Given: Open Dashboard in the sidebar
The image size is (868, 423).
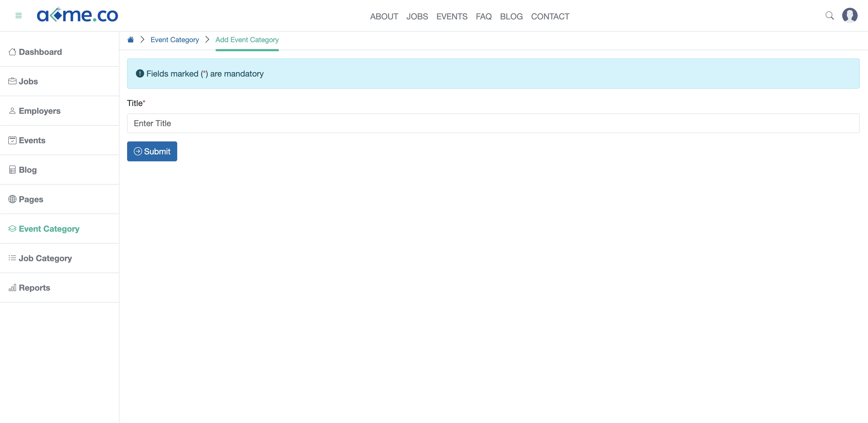Looking at the screenshot, I should pyautogui.click(x=60, y=52).
